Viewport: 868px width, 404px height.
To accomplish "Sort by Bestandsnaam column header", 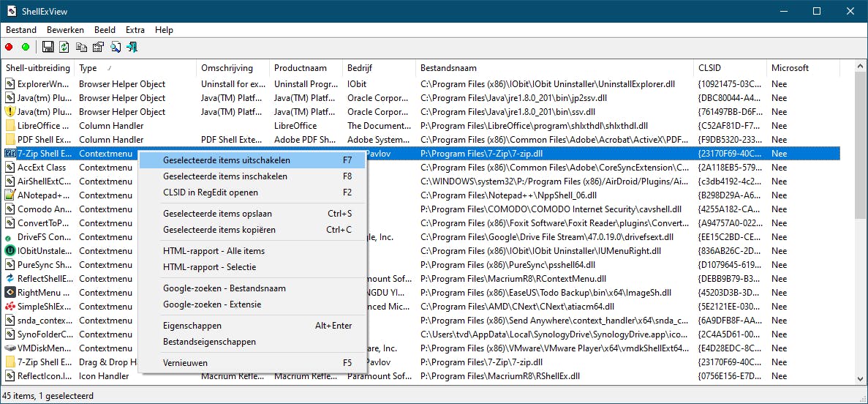I will pyautogui.click(x=555, y=68).
